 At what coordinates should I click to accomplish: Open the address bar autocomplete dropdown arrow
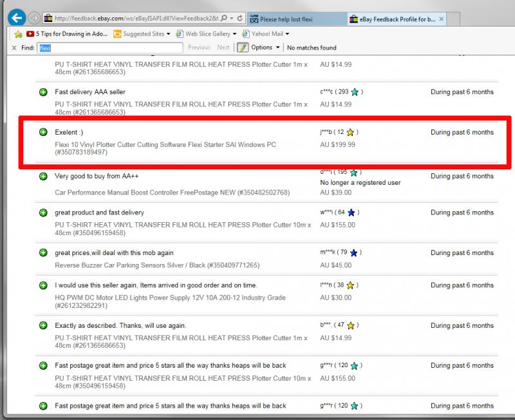click(x=232, y=19)
